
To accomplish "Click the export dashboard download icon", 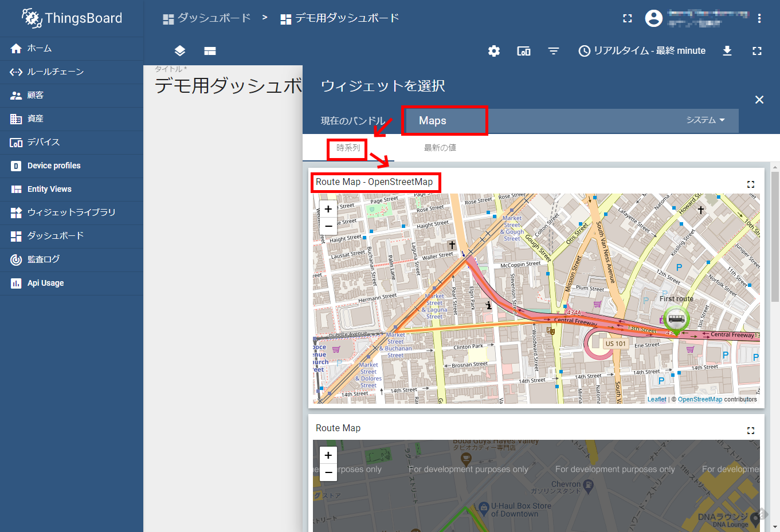I will (x=727, y=51).
